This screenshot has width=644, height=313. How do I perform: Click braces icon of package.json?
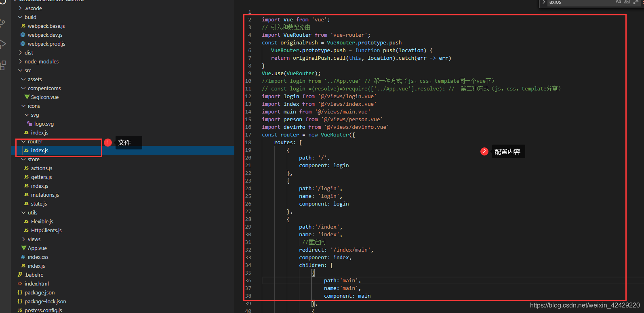pyautogui.click(x=20, y=292)
